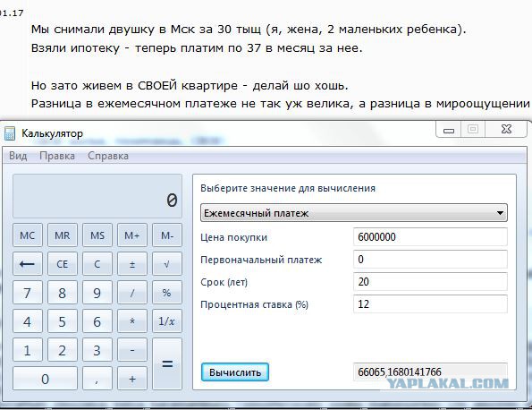The width and height of the screenshot is (532, 410).
Task: Click label Выберите значение для вычисления
Action: pyautogui.click(x=288, y=188)
